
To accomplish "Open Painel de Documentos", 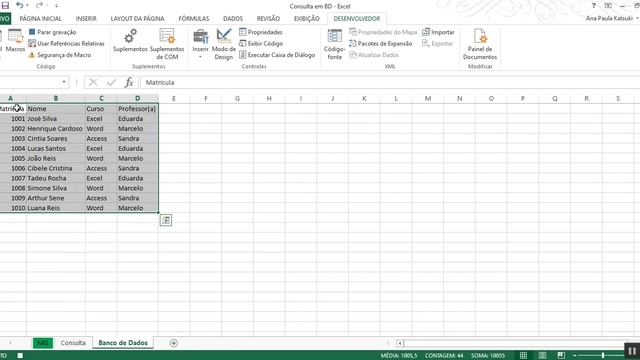I will pos(480,44).
